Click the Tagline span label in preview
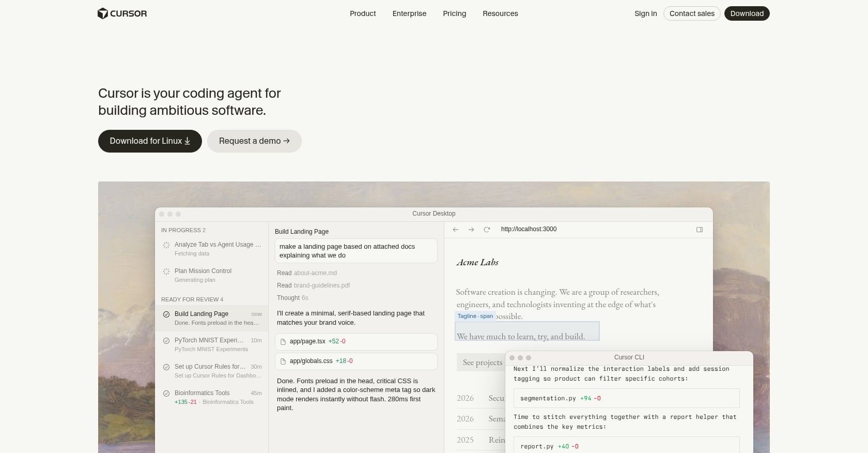Screen dimensions: 868x453 click(475, 316)
